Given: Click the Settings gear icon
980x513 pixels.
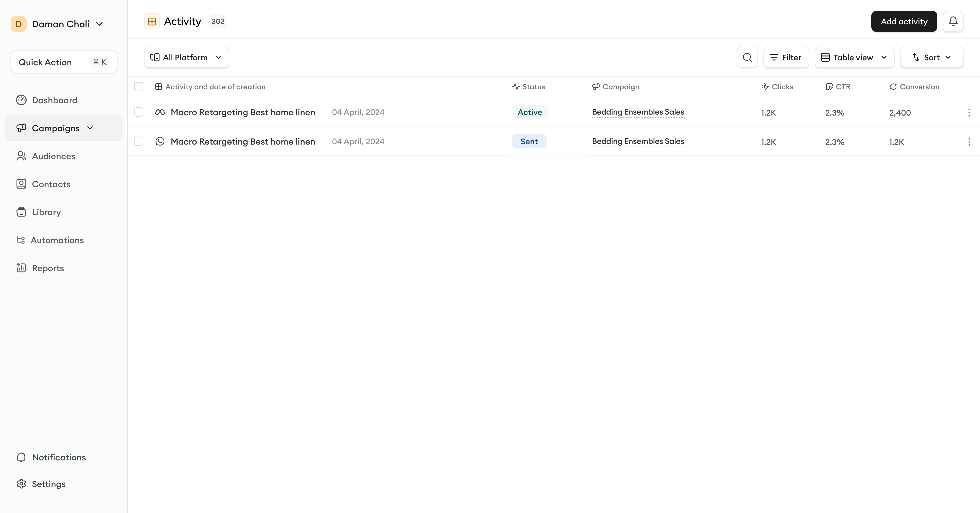Looking at the screenshot, I should pos(21,484).
